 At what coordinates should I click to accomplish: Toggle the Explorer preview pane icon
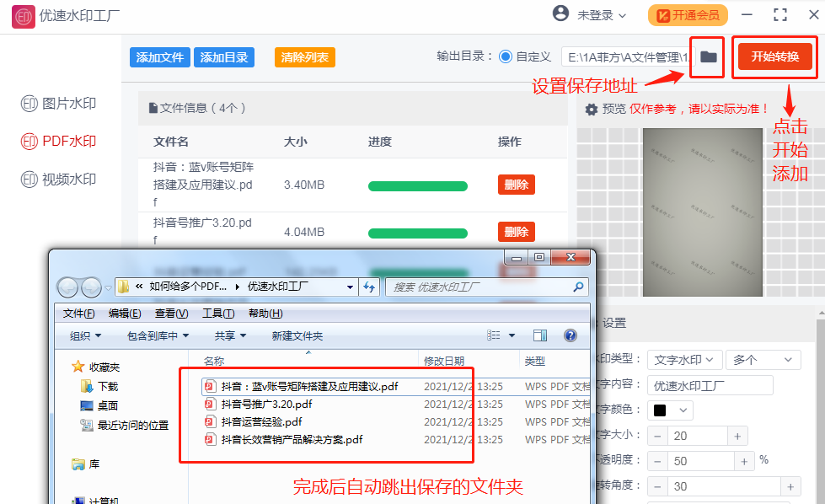tap(540, 335)
